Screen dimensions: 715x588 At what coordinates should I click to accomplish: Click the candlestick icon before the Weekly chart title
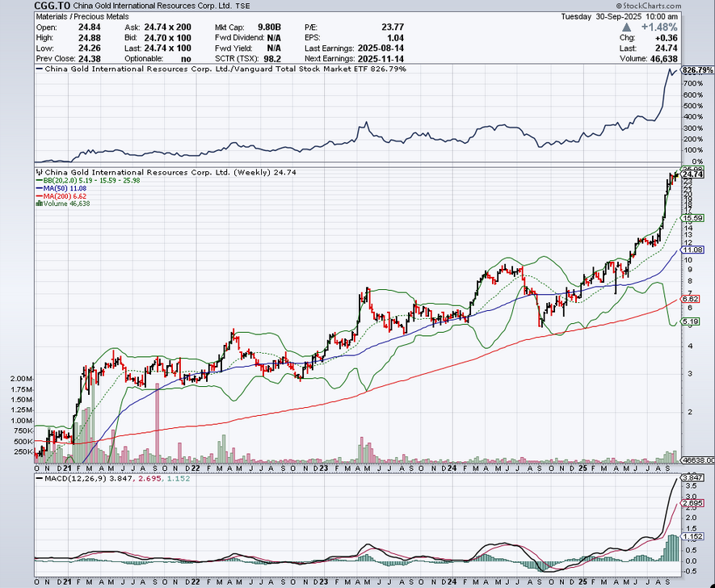point(40,172)
